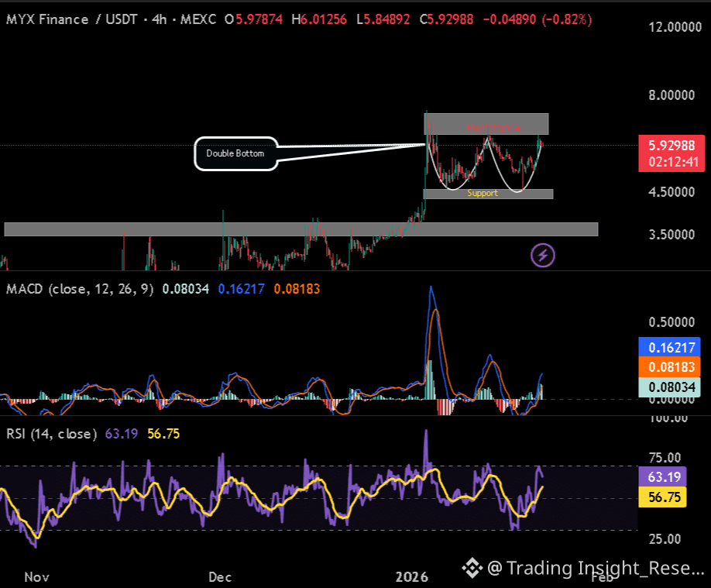711x588 pixels.
Task: Click the 75.00 RSI axis label
Action: click(665, 458)
